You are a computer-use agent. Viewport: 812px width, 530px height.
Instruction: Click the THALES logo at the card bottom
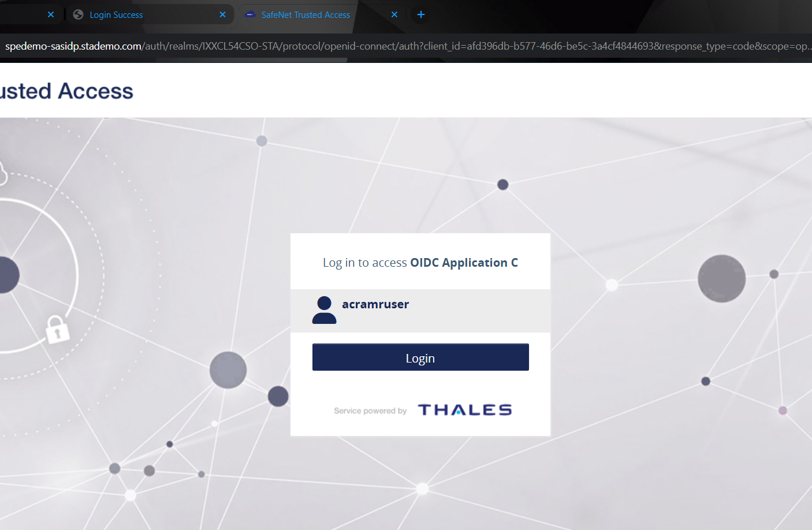464,409
